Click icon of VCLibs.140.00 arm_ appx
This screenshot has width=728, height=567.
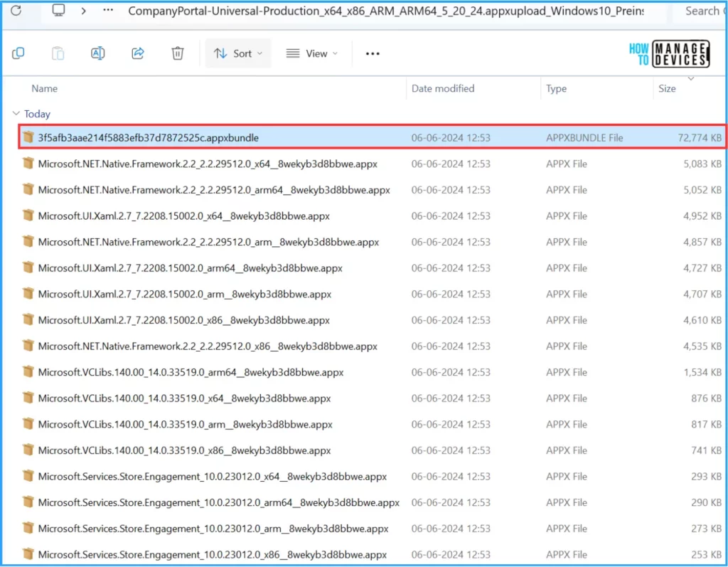pyautogui.click(x=28, y=423)
